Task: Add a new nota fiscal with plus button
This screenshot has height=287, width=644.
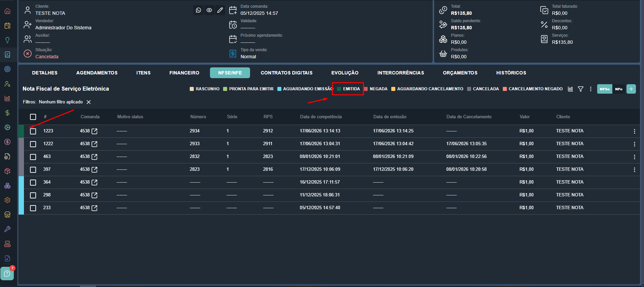Action: (x=631, y=89)
